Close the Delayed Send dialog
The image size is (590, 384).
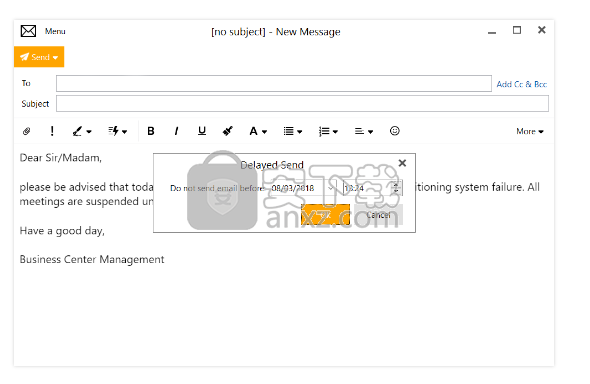(402, 163)
